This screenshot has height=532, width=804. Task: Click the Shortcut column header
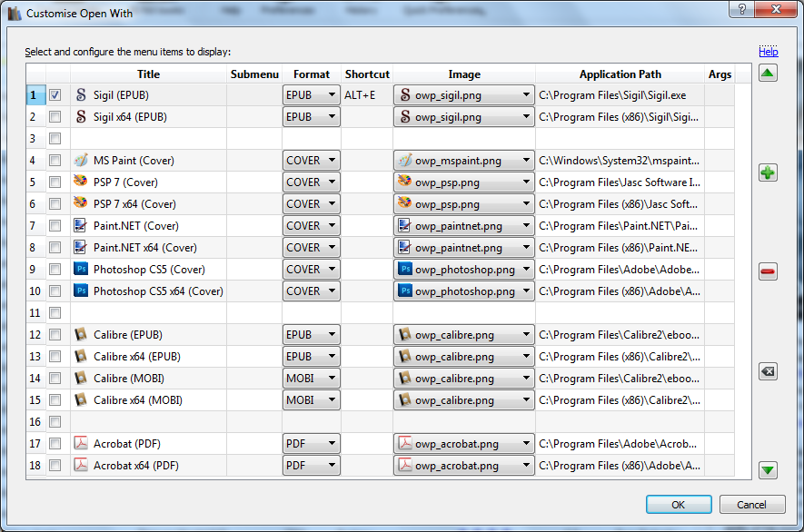coord(367,74)
